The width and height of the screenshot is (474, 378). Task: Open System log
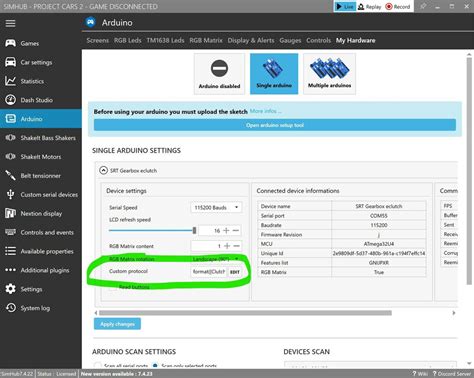coord(41,308)
